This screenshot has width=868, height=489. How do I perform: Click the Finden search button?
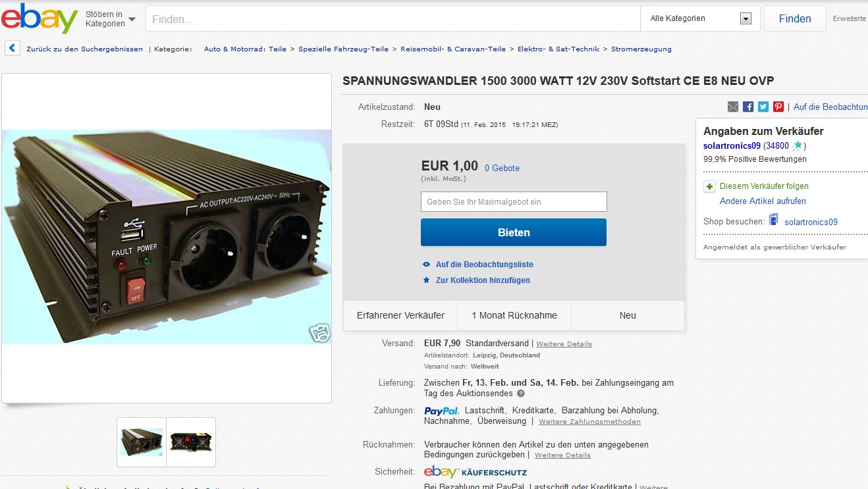pos(795,18)
